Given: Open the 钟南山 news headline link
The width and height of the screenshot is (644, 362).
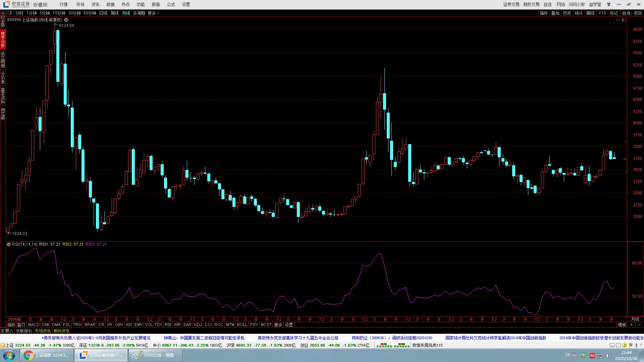Looking at the screenshot, I should 204,338.
